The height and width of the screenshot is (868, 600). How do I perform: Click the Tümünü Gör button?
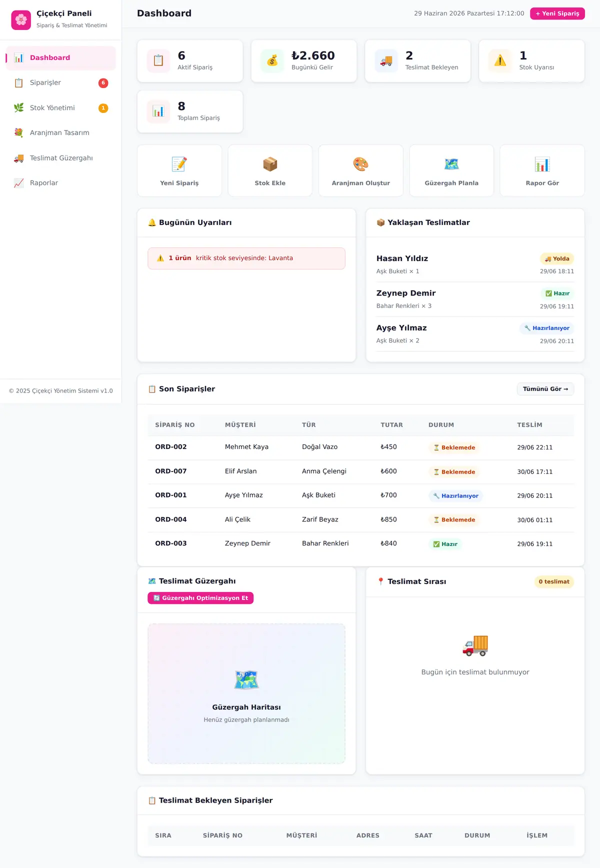point(545,389)
